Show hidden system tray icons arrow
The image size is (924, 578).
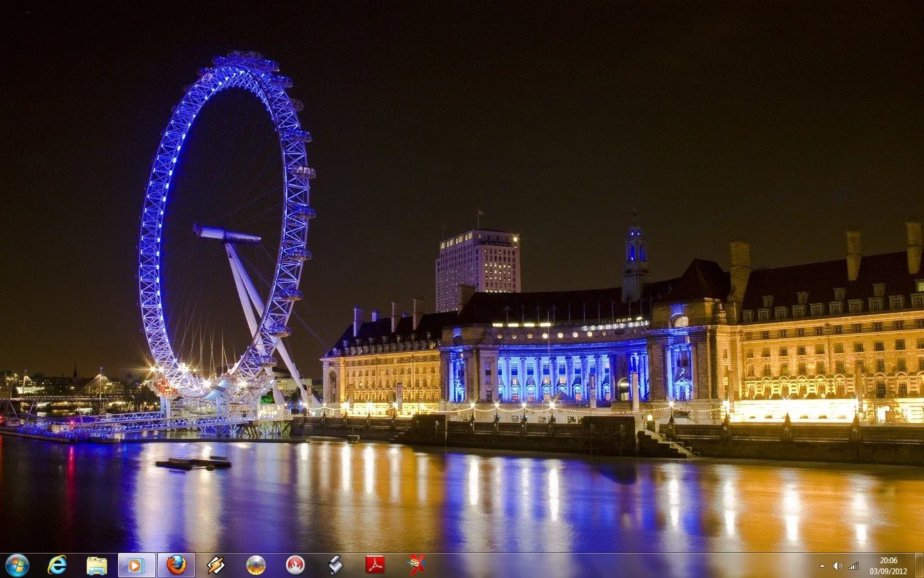(x=823, y=566)
